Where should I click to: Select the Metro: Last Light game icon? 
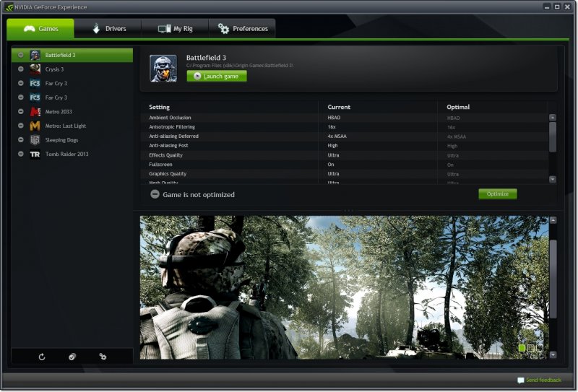coord(35,126)
